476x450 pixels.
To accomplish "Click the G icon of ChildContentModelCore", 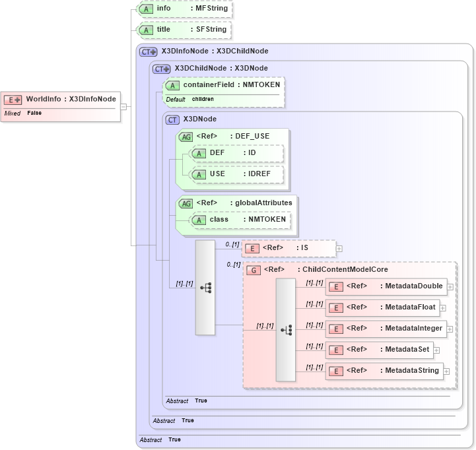I will pyautogui.click(x=254, y=270).
